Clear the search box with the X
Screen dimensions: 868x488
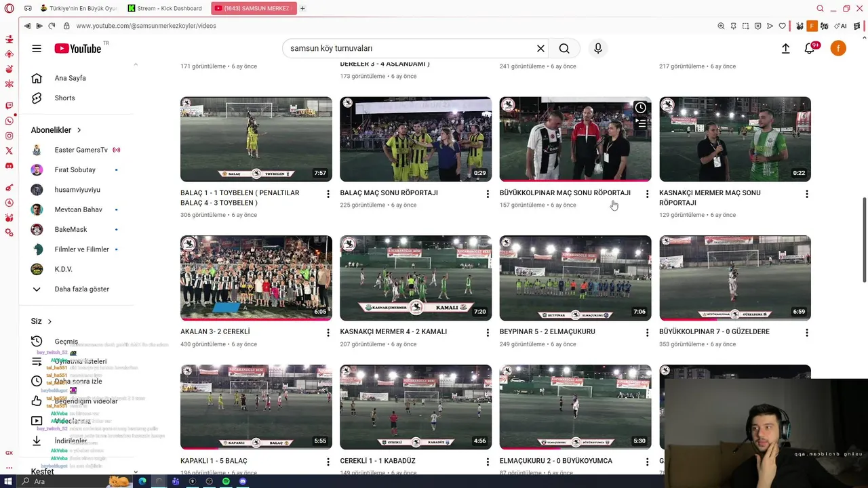pos(540,48)
